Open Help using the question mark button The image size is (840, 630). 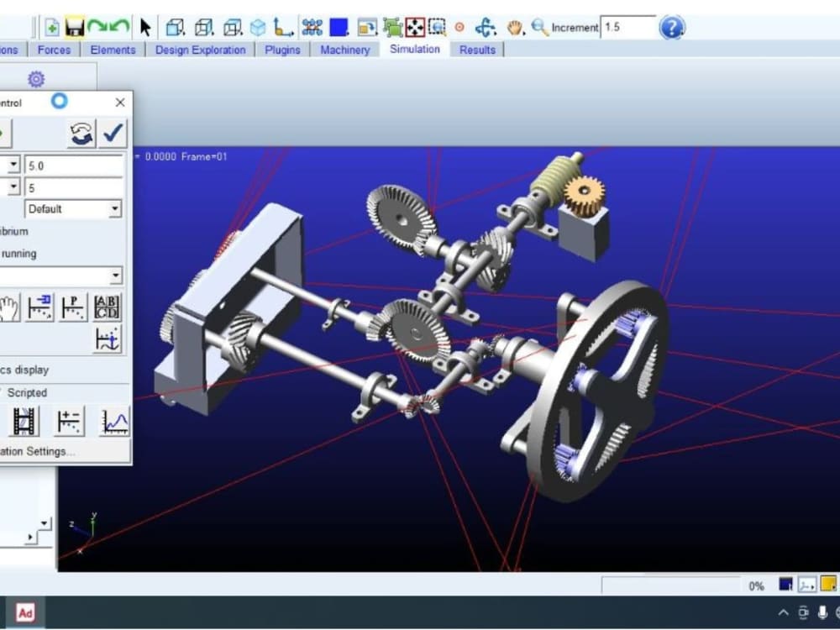[x=673, y=27]
